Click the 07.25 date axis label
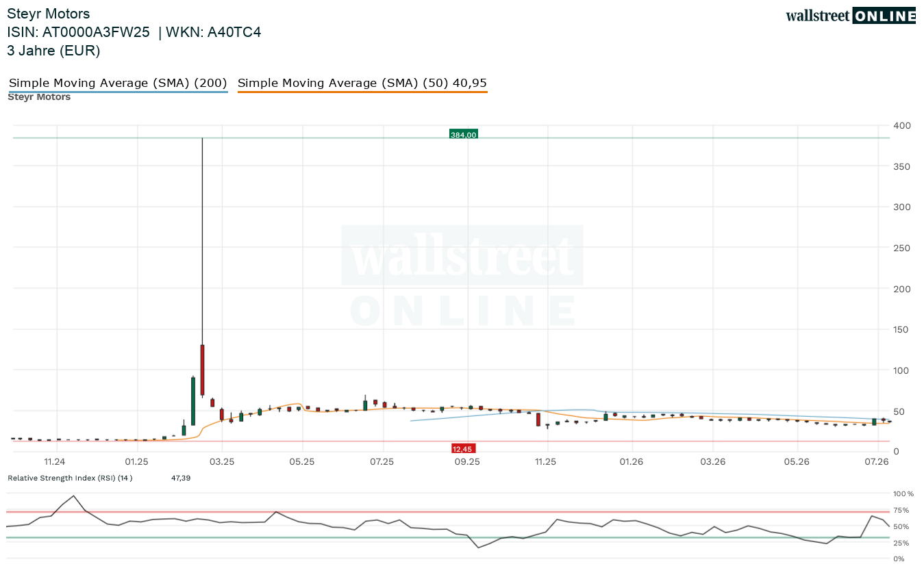The image size is (924, 577). coord(382,462)
